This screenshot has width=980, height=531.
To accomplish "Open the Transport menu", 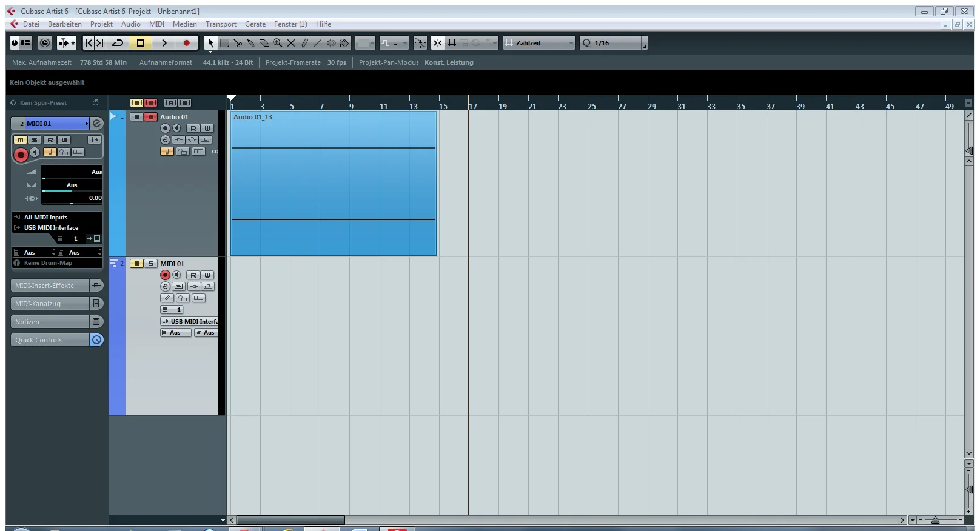I will tap(221, 24).
